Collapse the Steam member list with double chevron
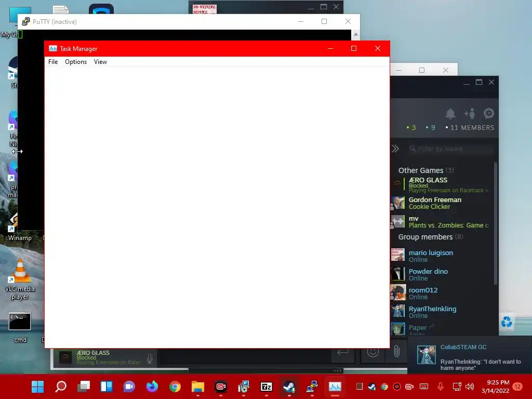The width and height of the screenshot is (532, 399). point(395,149)
